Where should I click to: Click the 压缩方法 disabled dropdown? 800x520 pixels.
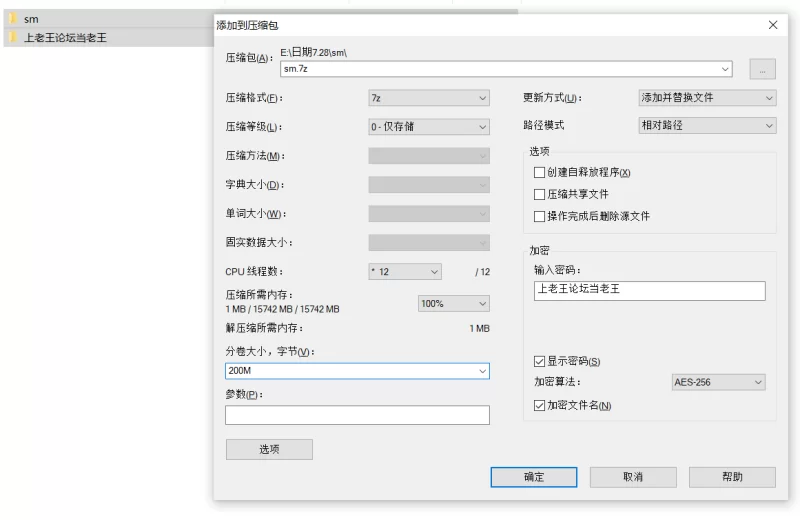[429, 156]
